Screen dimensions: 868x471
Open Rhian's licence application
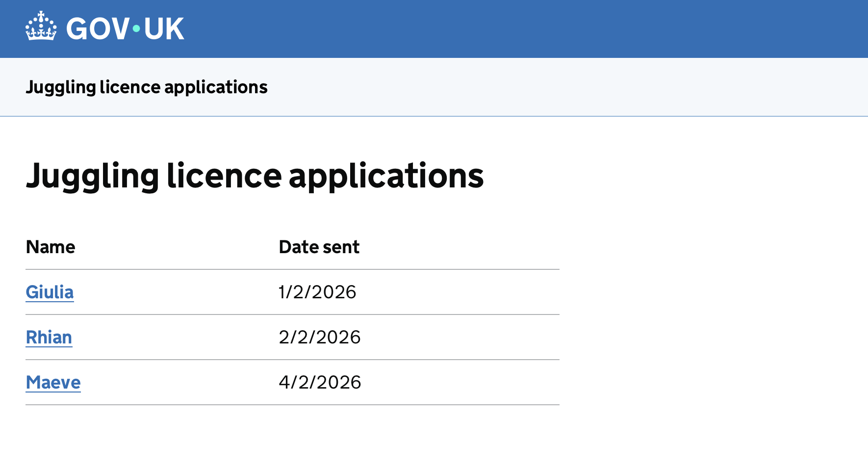click(x=49, y=337)
